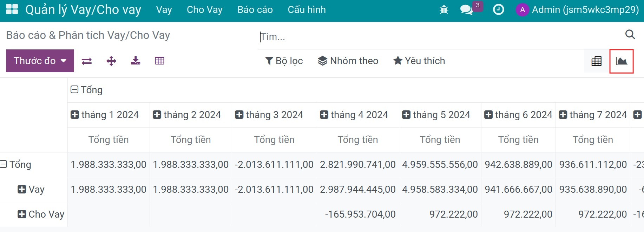Expand the tháng 4 2024 column

(354, 115)
